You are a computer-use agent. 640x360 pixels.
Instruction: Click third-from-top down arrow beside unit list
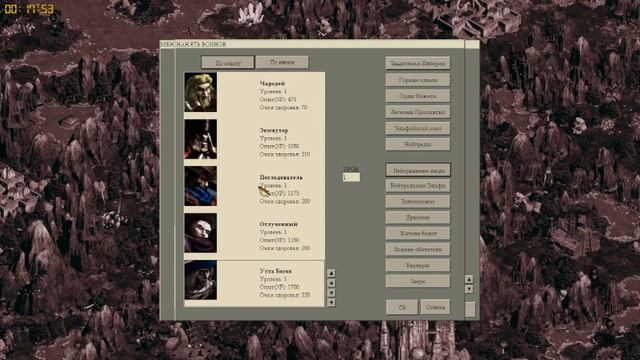coord(331,293)
